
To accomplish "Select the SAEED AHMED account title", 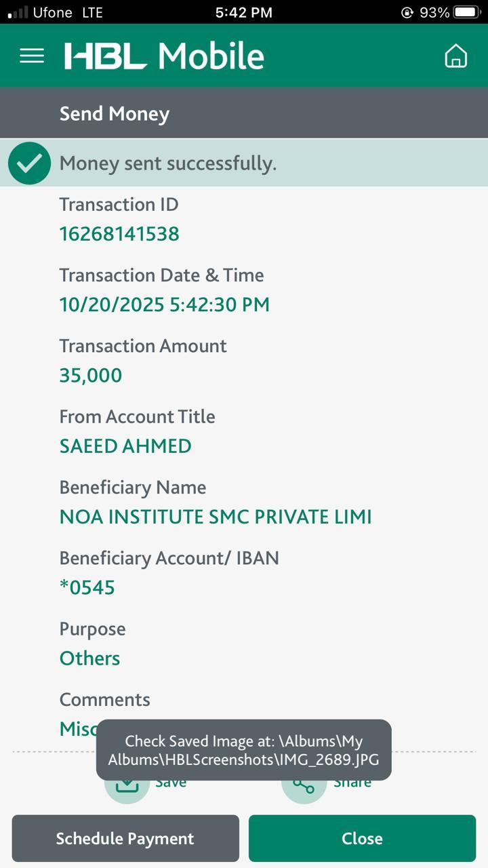I will coord(125,446).
